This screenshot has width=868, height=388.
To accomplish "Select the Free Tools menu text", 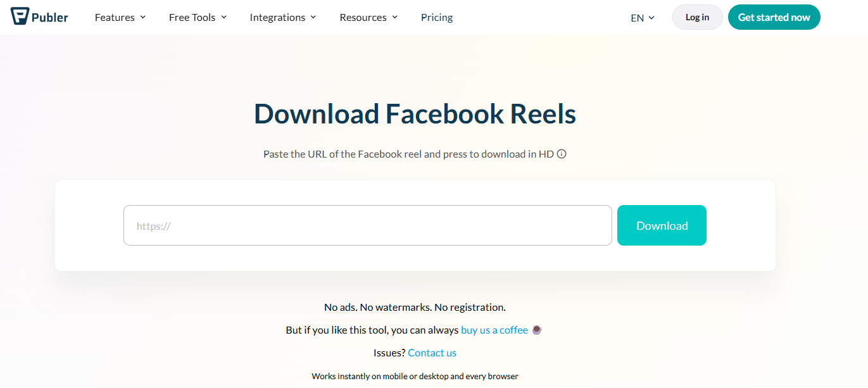I will point(192,18).
